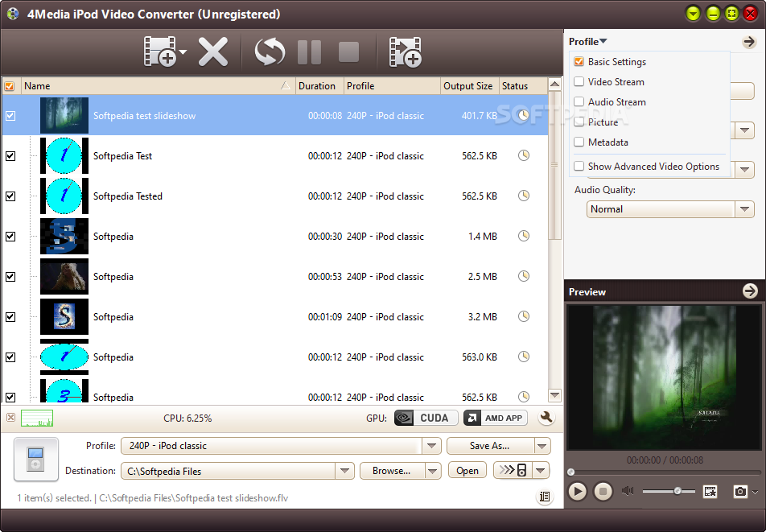This screenshot has width=766, height=532.
Task: Sort list by Name column header
Action: tap(158, 86)
